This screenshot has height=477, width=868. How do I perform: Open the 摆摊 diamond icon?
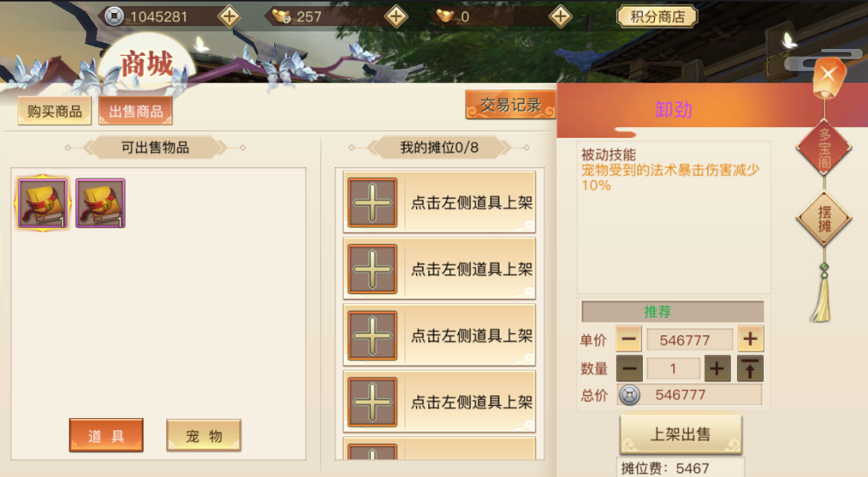pos(824,218)
